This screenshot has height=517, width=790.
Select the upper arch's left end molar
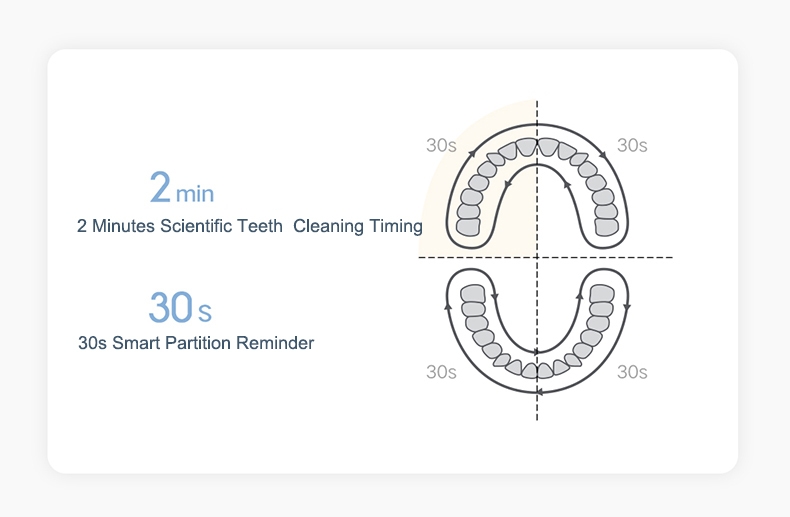[x=468, y=227]
